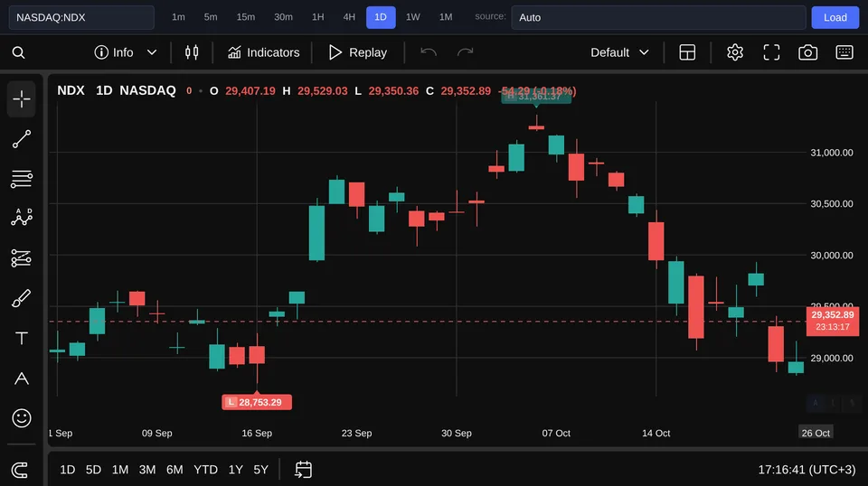868x486 pixels.
Task: Focus the NASDAQ:NDX symbol field
Action: point(81,17)
